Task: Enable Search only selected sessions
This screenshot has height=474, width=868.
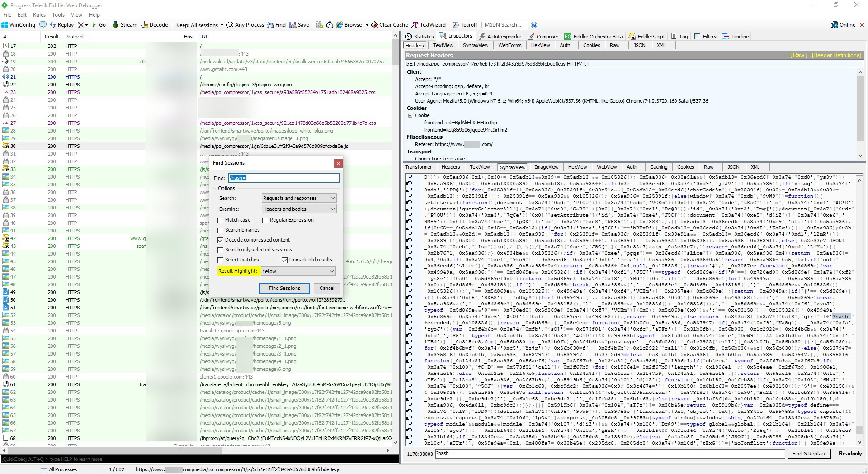Action: coord(221,250)
